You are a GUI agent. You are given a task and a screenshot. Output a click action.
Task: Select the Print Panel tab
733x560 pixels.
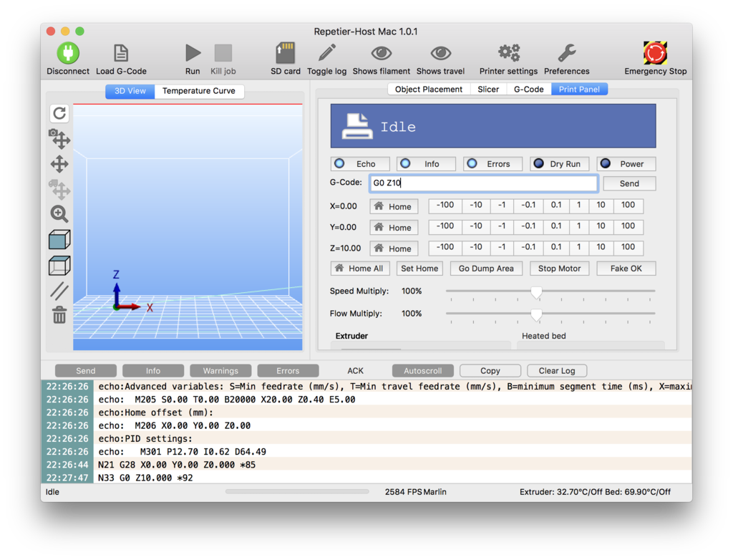point(579,90)
